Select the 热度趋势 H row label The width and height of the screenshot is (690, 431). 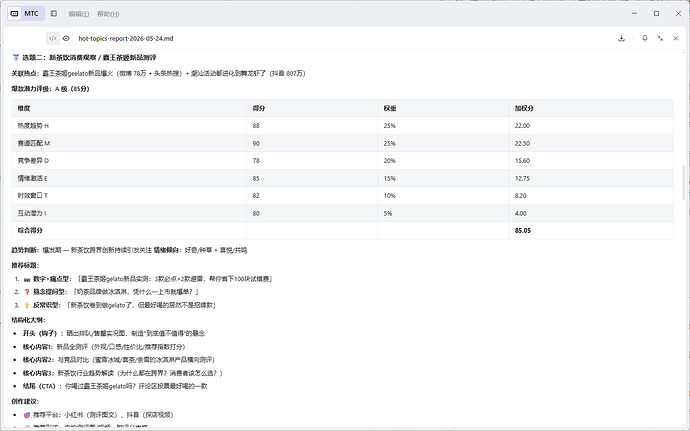click(33, 126)
